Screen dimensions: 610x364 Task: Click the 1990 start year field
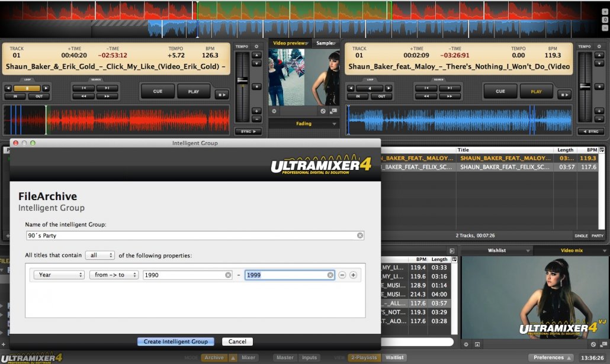(184, 275)
